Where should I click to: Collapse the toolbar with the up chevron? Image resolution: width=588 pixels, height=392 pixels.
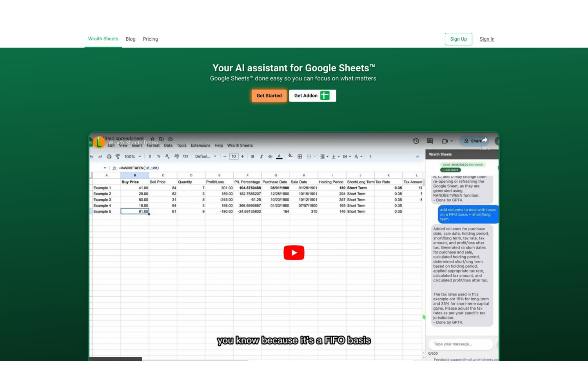417,157
